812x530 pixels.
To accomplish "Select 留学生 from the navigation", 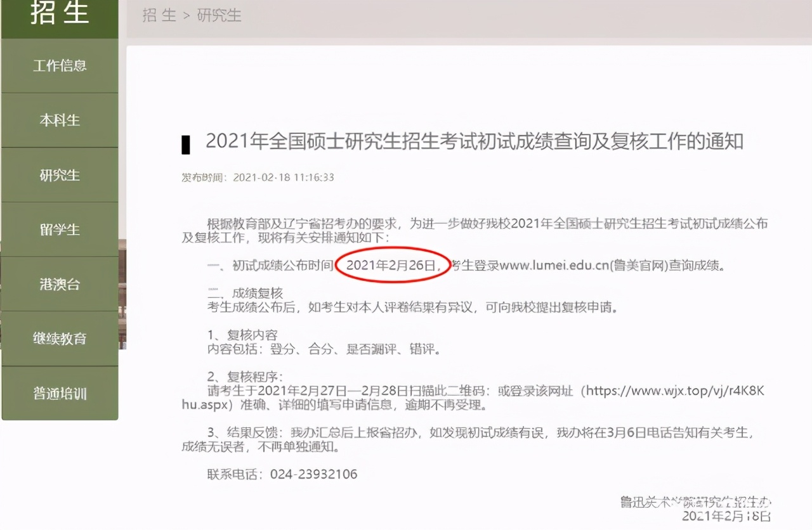I will pos(60,229).
